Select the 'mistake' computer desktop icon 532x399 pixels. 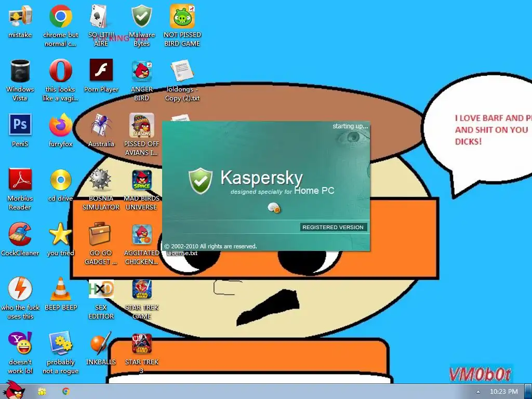[20, 16]
